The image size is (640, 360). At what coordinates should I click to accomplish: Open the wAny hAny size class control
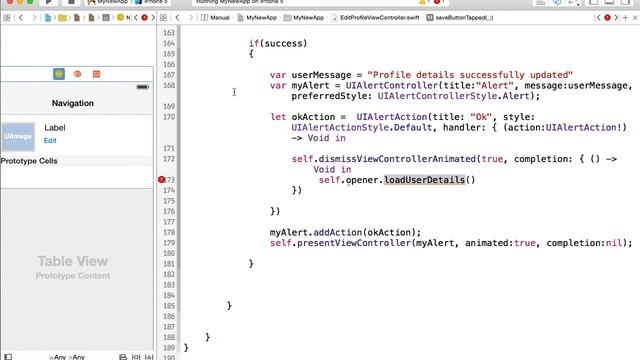[x=67, y=357]
